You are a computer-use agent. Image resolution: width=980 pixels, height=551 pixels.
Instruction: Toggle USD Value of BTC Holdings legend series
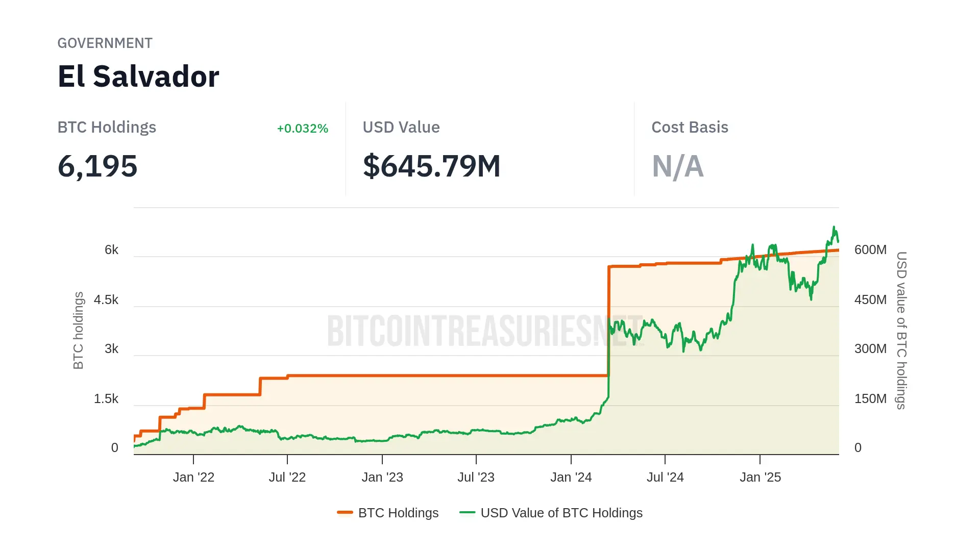pos(561,513)
